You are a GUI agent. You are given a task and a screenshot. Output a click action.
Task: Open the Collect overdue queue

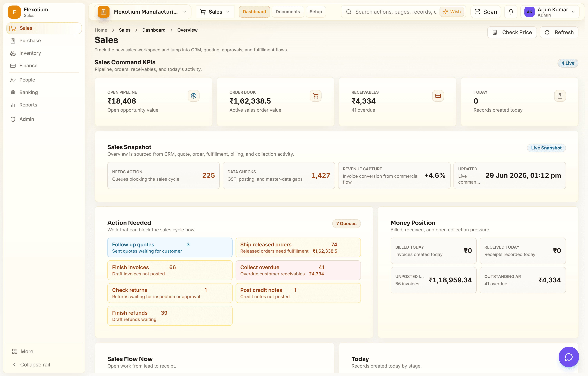[298, 270]
